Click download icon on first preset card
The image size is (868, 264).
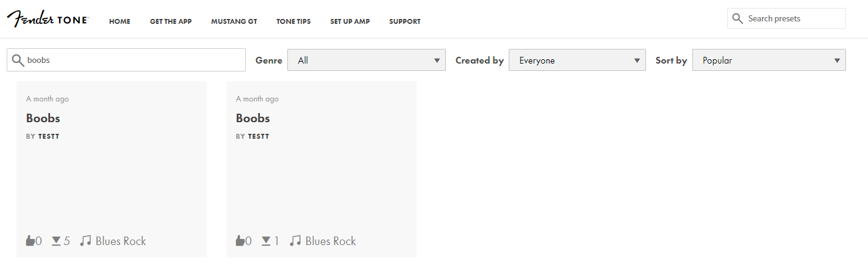point(56,241)
